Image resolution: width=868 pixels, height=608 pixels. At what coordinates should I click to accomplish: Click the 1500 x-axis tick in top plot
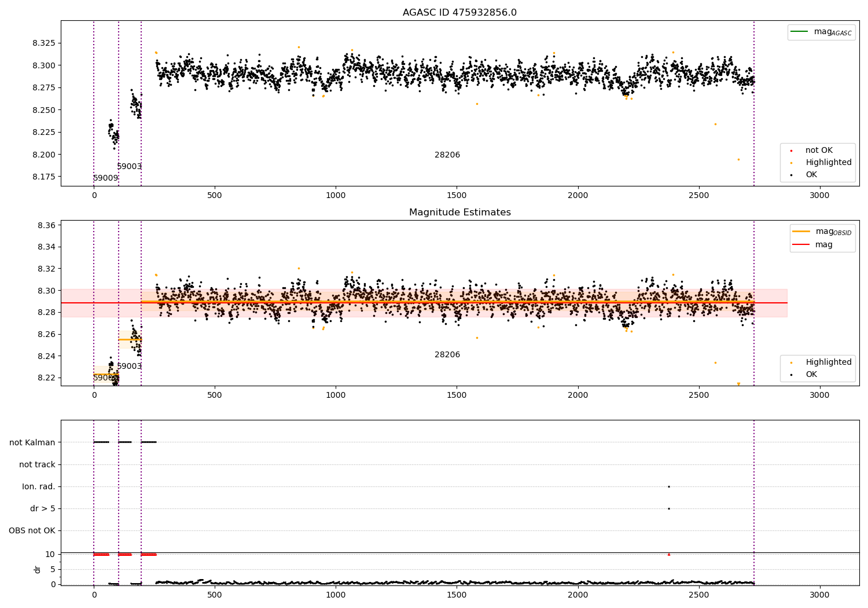pos(457,196)
